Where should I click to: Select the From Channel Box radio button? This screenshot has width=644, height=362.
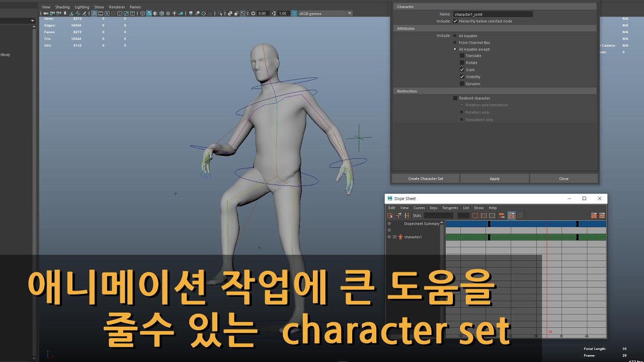[x=455, y=43]
